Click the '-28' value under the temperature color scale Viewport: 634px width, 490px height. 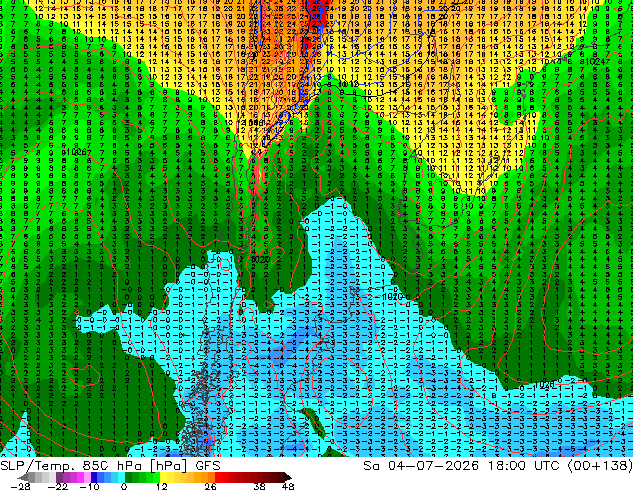(20, 486)
